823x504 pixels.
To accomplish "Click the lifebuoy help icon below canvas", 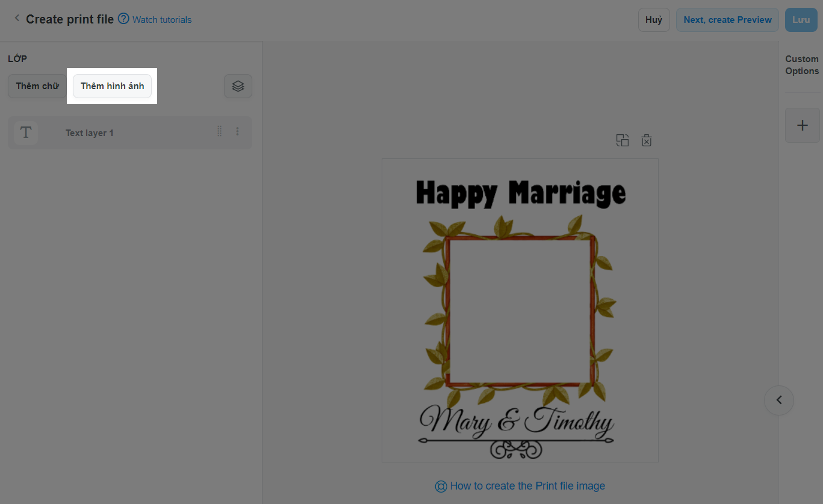I will (x=441, y=486).
